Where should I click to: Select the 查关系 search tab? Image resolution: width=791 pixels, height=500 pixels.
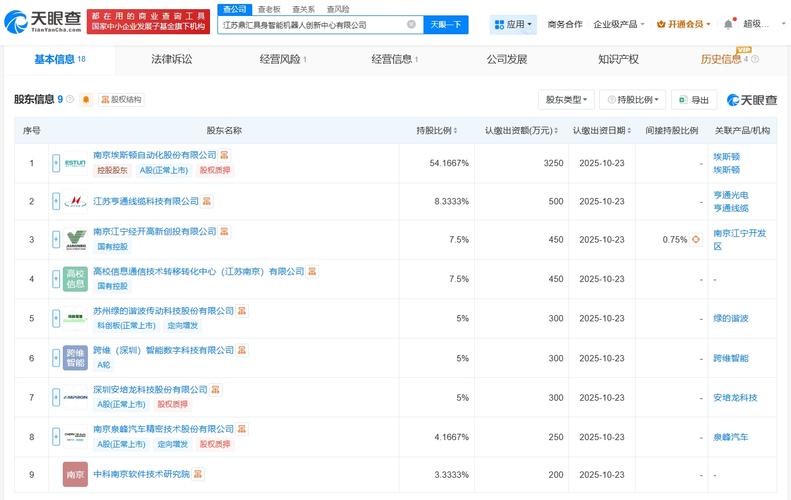pyautogui.click(x=303, y=9)
